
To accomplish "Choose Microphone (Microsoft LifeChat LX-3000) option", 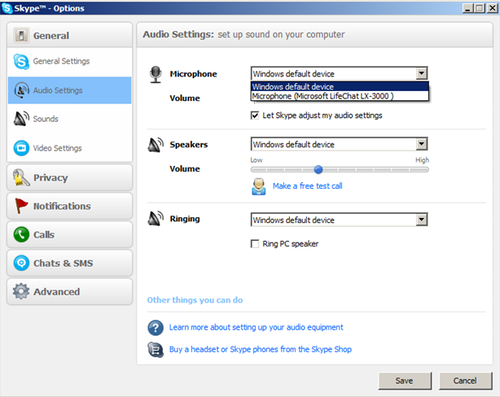I will (340, 96).
